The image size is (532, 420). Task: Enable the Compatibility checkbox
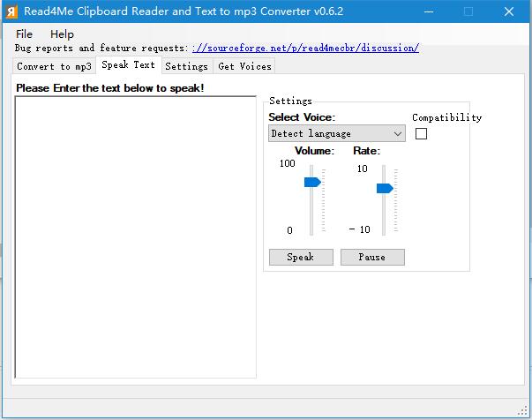click(421, 133)
